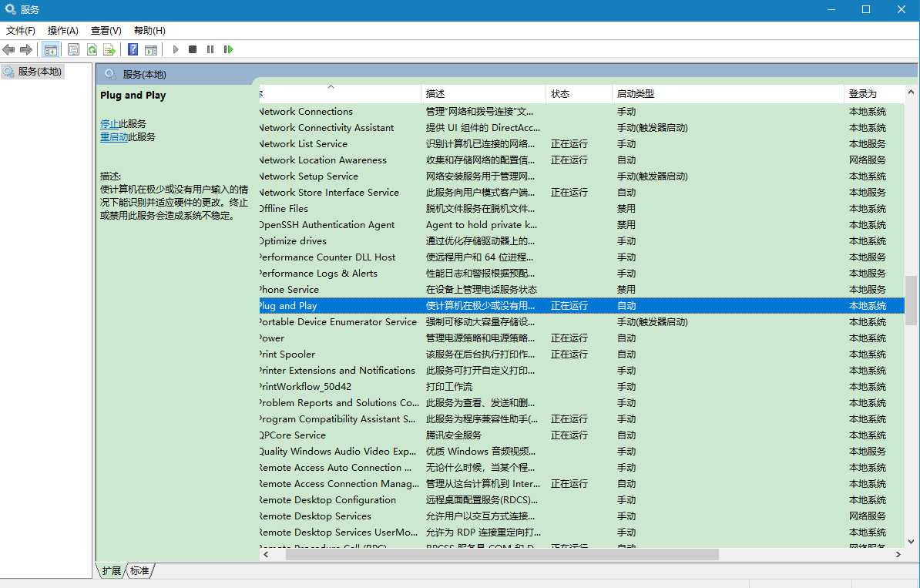This screenshot has width=920, height=588.
Task: Click the Refresh toolbar icon
Action: (x=92, y=50)
